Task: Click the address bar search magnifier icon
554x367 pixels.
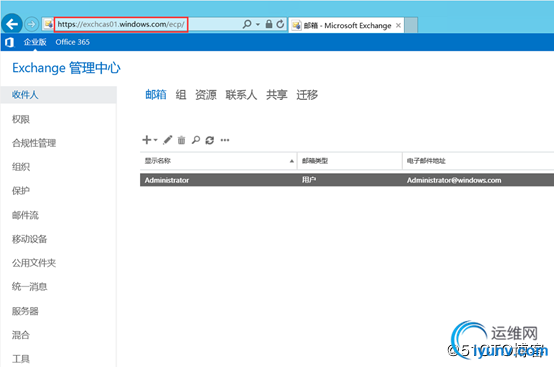Action: coord(247,24)
